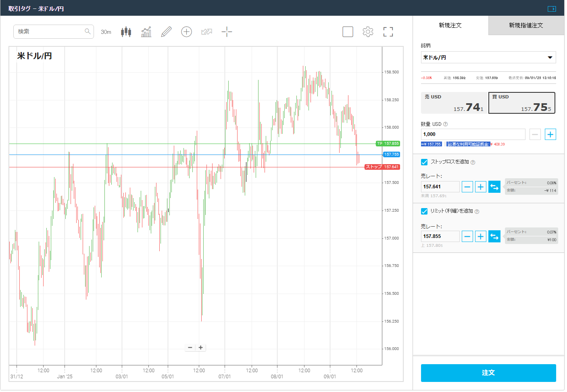Uncheck the リミット(利確)を追加 checkbox
The height and width of the screenshot is (392, 567).
pyautogui.click(x=424, y=211)
